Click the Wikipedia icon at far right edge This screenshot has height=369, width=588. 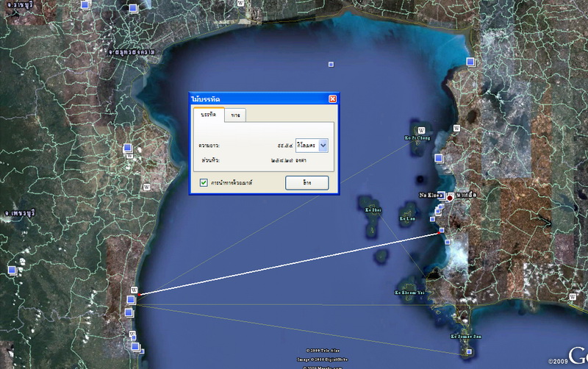point(573,296)
